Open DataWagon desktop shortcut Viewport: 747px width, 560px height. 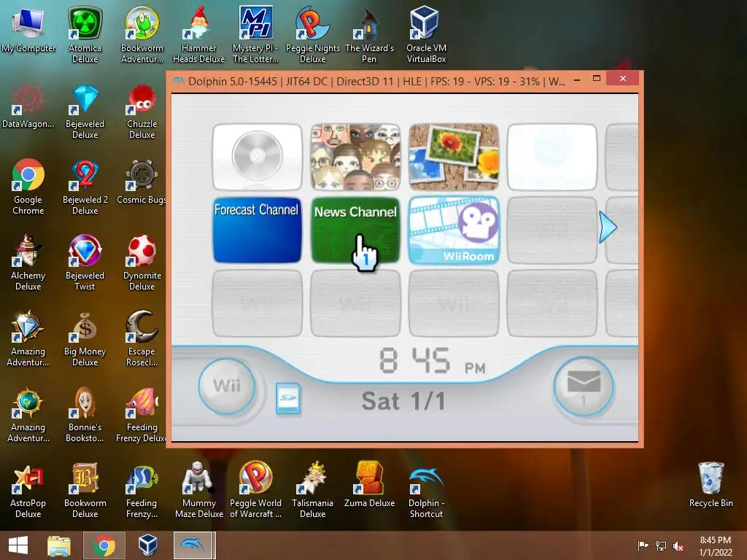click(28, 106)
